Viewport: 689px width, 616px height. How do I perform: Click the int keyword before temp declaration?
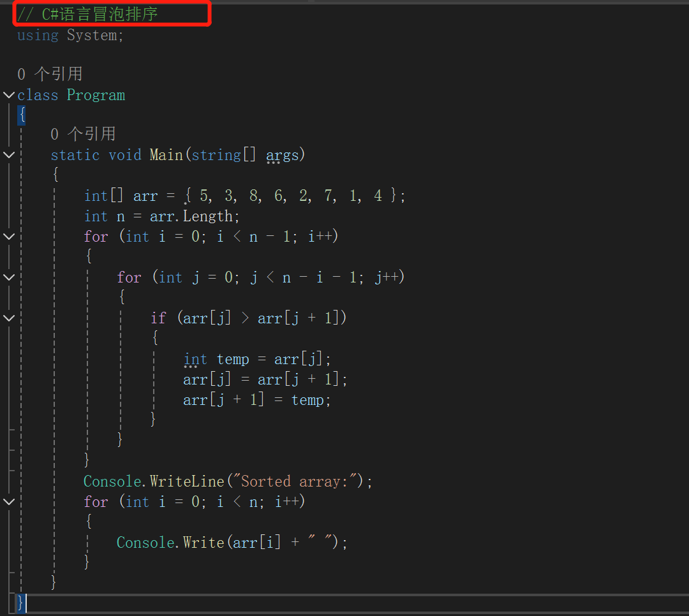(x=195, y=359)
